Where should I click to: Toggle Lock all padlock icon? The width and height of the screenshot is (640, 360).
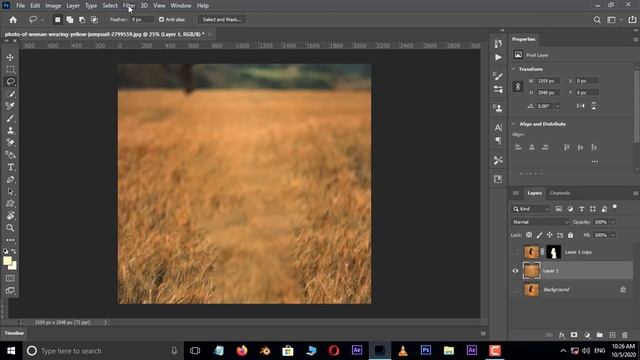(570, 235)
